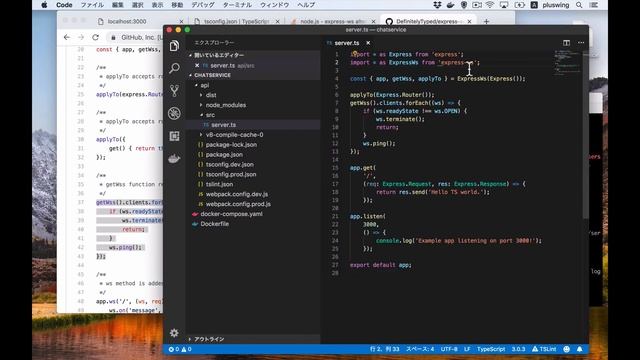640x360 pixels.
Task: Split the editor using the toolbar icon
Action: tap(567, 42)
